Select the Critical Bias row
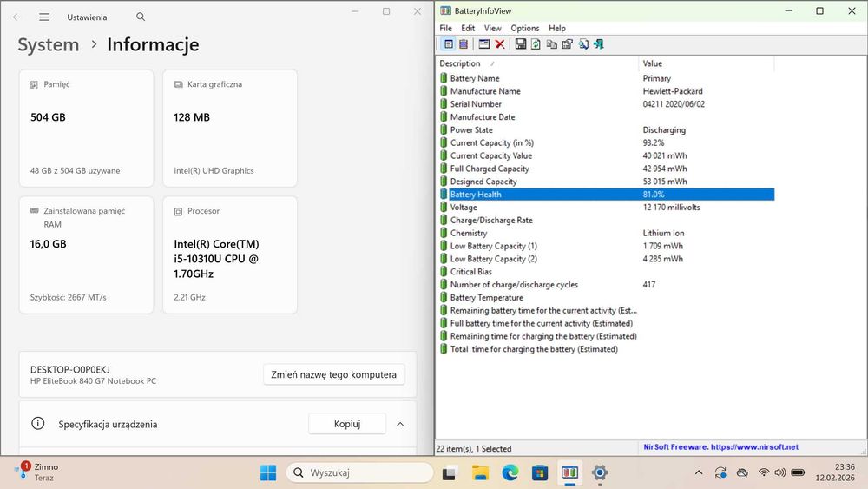This screenshot has width=868, height=489. coord(607,272)
